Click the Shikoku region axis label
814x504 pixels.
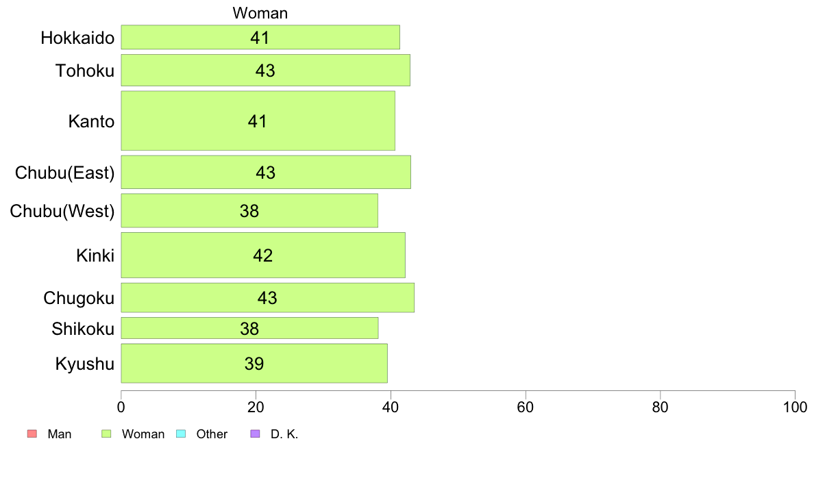[83, 329]
